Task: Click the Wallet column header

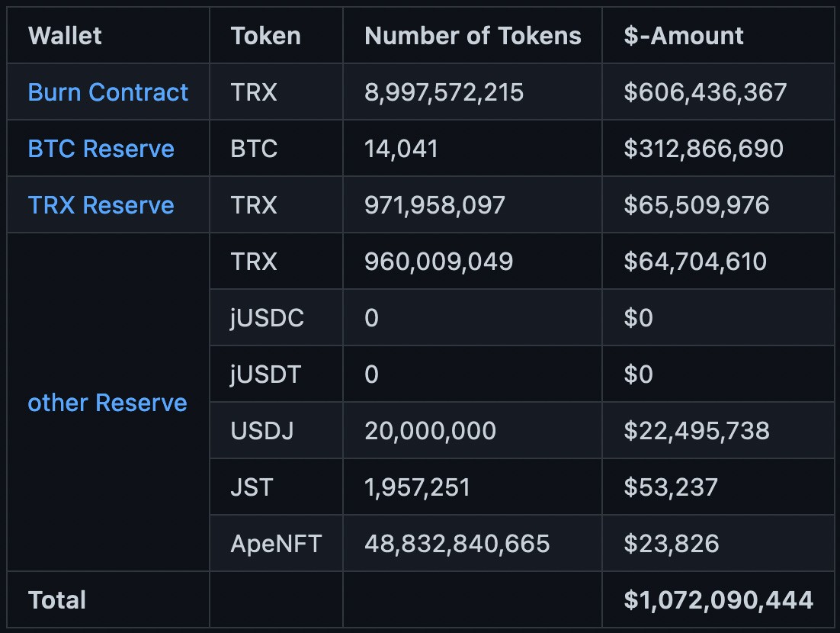Action: pyautogui.click(x=65, y=36)
